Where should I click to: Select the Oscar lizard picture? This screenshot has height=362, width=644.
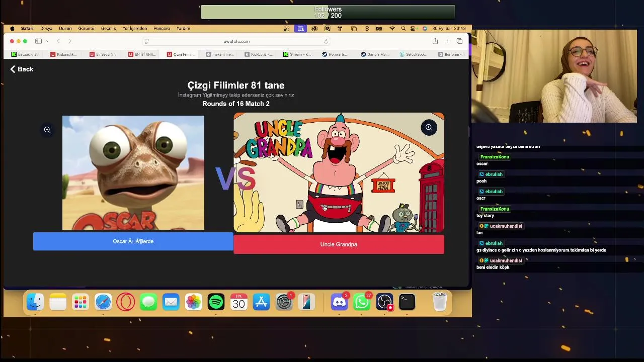[x=133, y=173]
